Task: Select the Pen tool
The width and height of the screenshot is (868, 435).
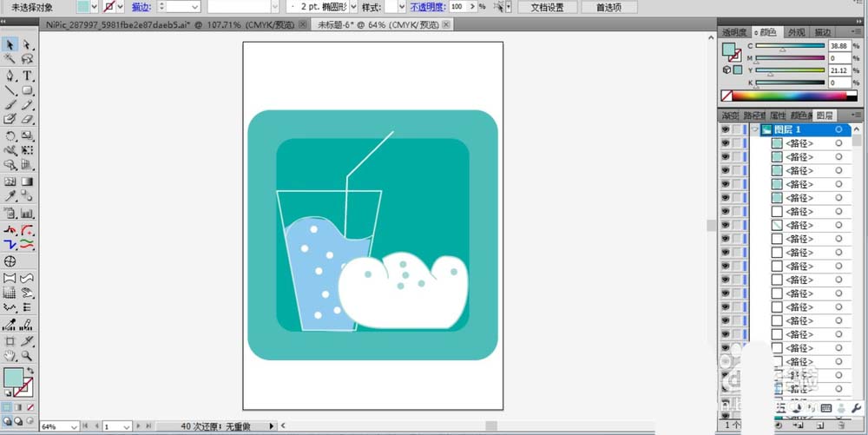Action: tap(10, 76)
